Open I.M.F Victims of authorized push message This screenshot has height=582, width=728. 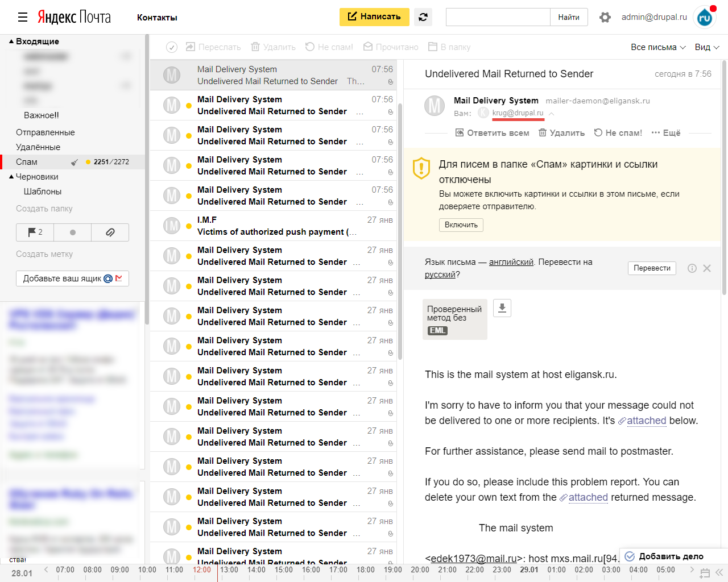pyautogui.click(x=274, y=226)
